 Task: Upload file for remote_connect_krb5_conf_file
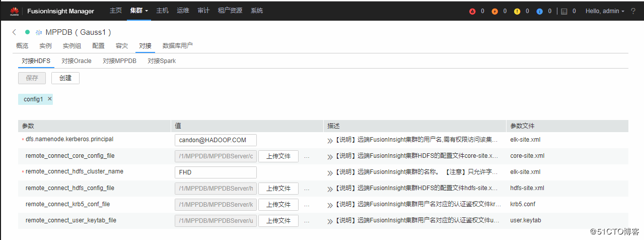tap(278, 205)
